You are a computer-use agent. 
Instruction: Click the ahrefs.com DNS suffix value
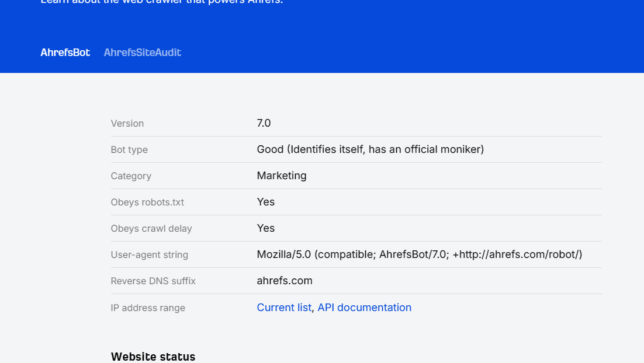(285, 281)
